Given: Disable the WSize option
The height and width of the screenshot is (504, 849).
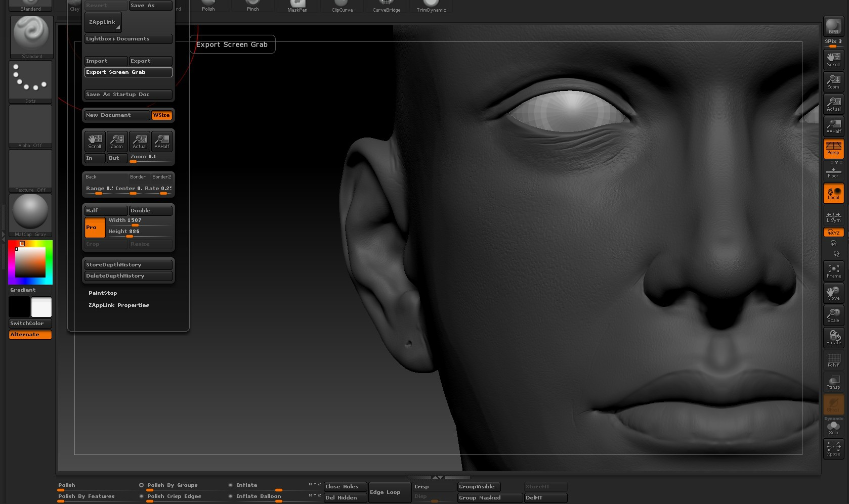Looking at the screenshot, I should click(161, 115).
